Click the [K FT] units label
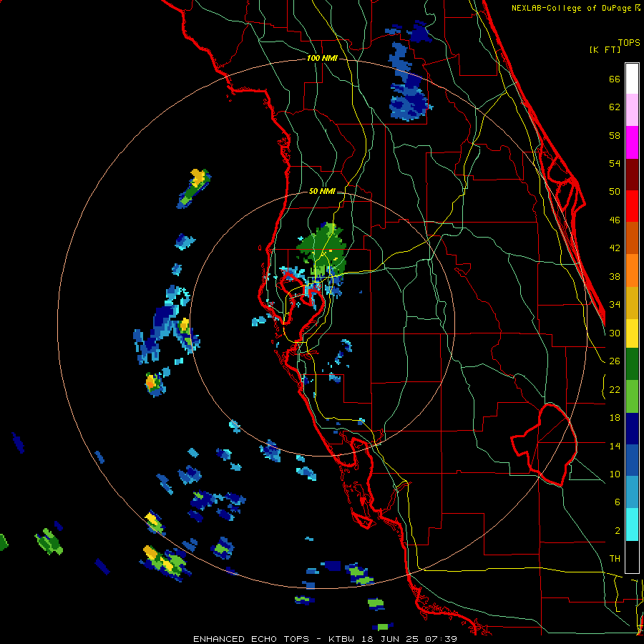Viewport: 644px width, 644px height. click(x=605, y=50)
